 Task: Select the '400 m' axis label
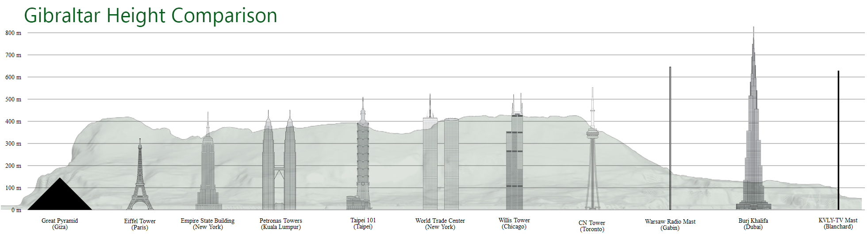(13, 121)
